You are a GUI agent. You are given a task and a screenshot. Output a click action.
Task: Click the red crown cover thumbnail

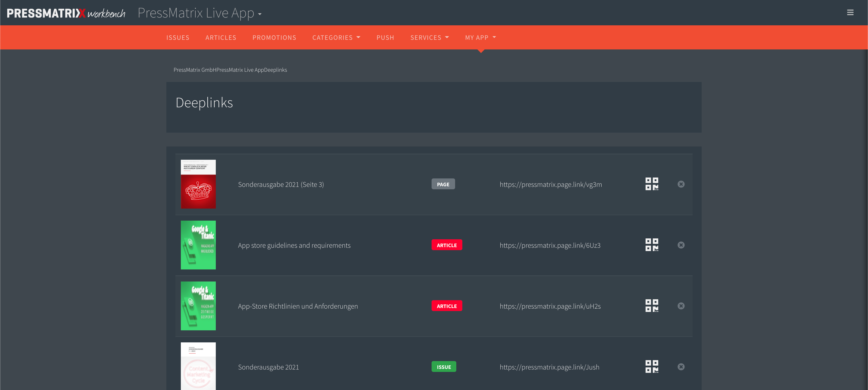coord(198,184)
